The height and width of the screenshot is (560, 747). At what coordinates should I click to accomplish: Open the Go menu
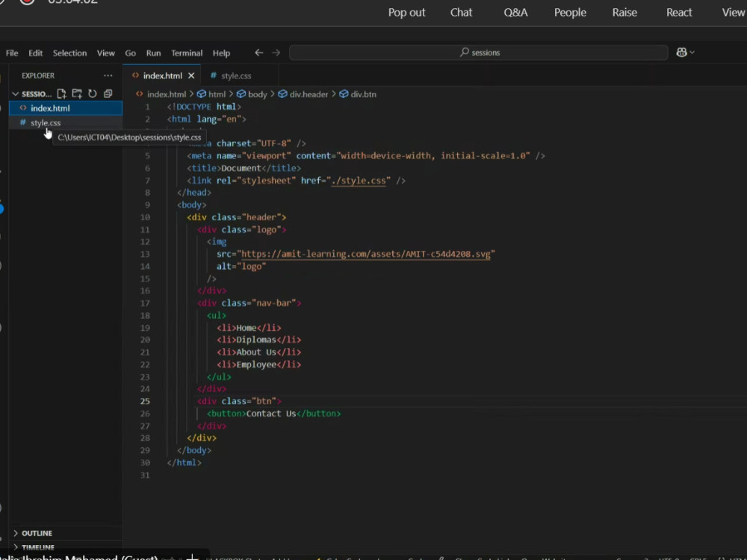coord(130,53)
